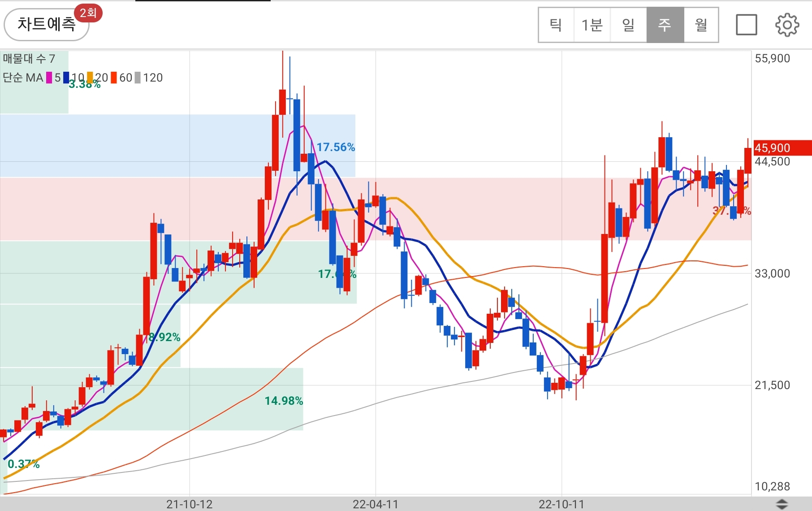Tap the magenta MA 5 color swatch
The height and width of the screenshot is (511, 812).
[49, 78]
